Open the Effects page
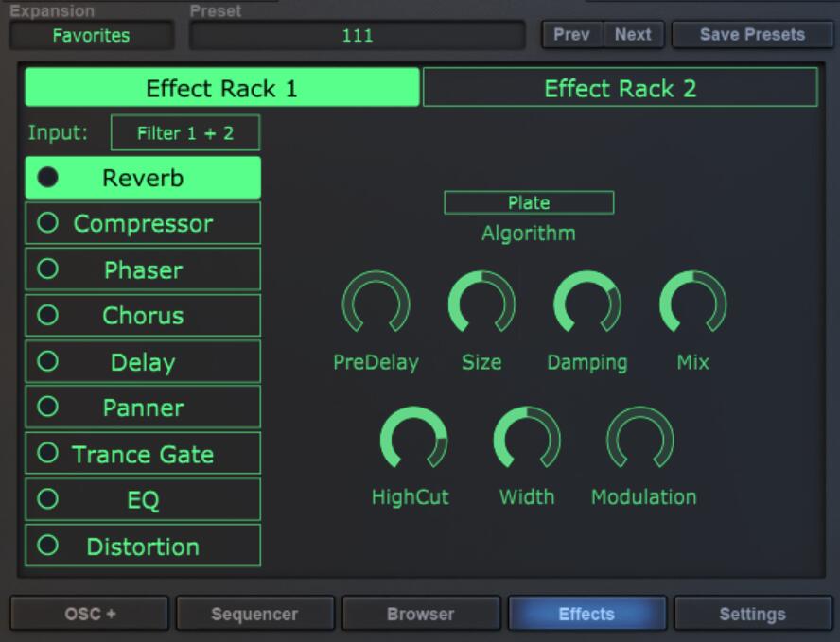This screenshot has height=642, width=840. (x=586, y=614)
